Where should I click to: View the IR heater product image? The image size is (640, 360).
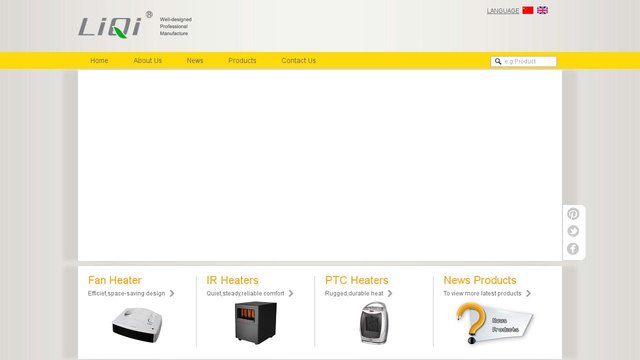[x=256, y=322]
